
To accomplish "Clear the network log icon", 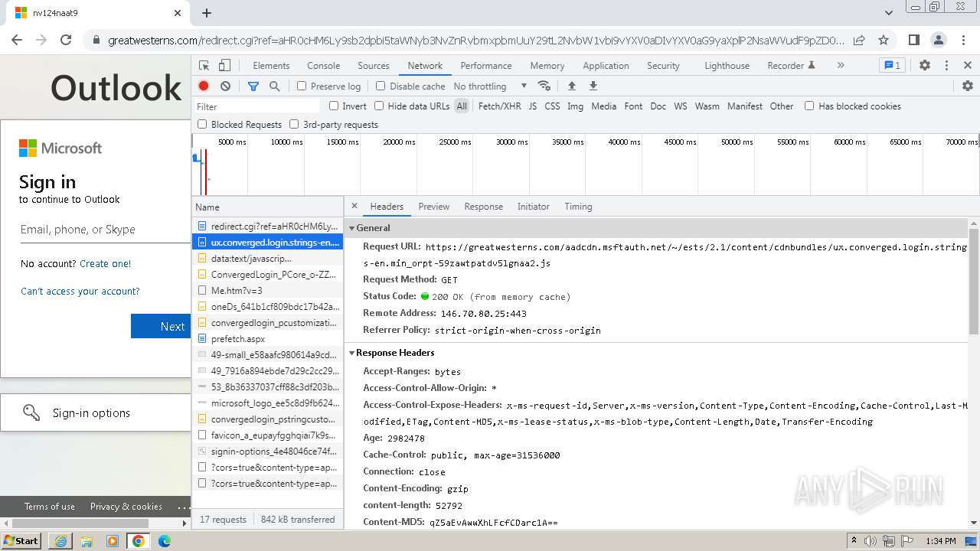I will coord(225,86).
